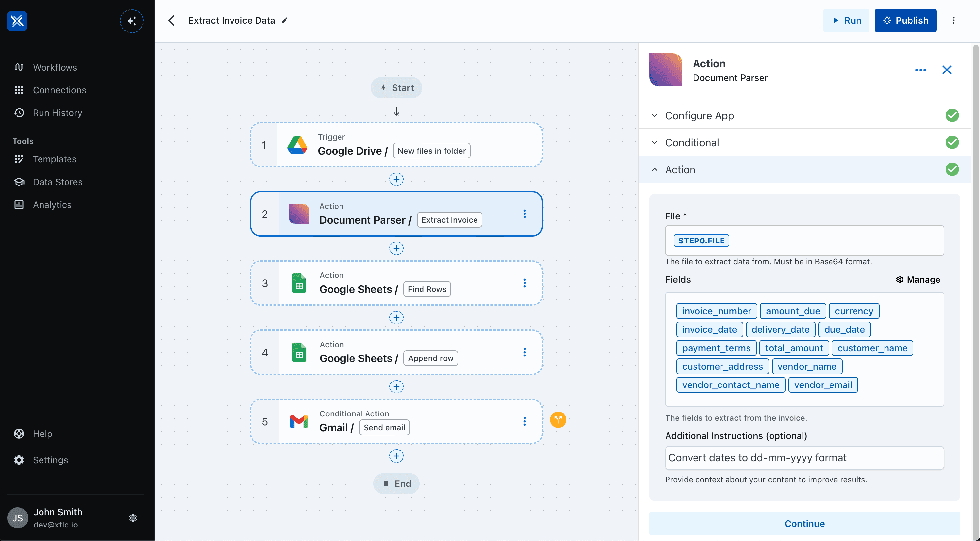This screenshot has width=980, height=541.
Task: Click the Gmail Send Email icon
Action: [298, 421]
